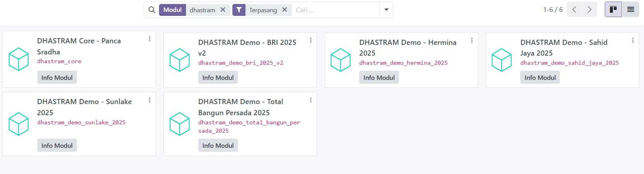The height and width of the screenshot is (174, 644).
Task: Switch to kanban view
Action: (x=613, y=10)
